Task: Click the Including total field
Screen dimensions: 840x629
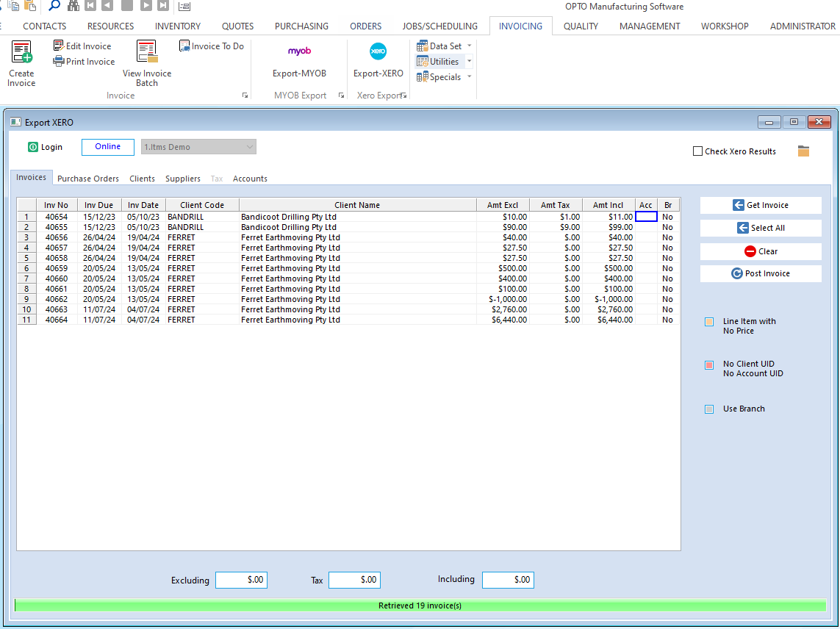Action: point(508,580)
